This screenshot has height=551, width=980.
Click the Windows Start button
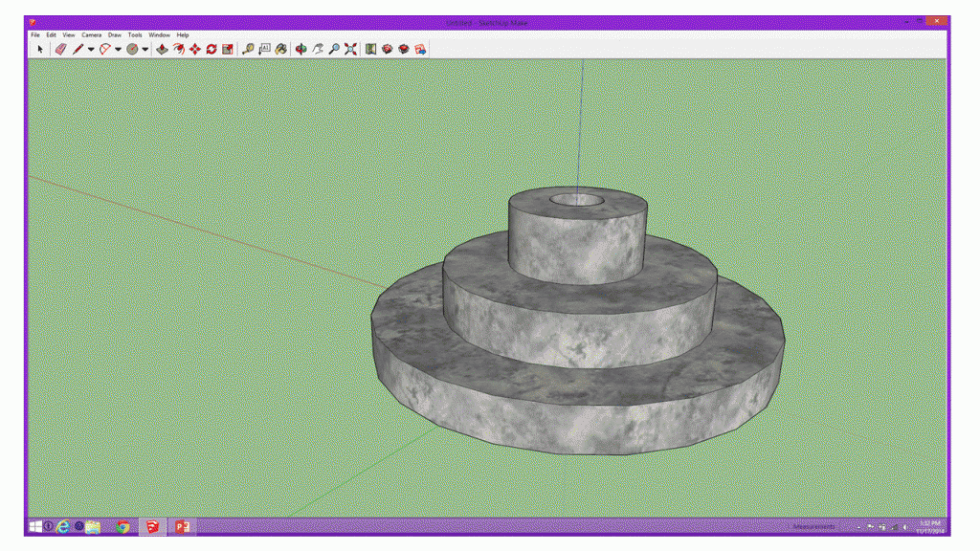(35, 526)
